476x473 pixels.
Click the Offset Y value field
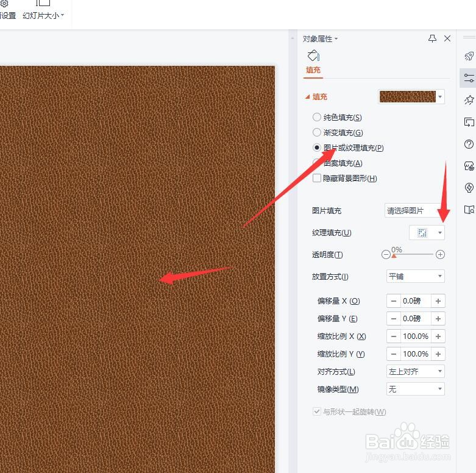click(x=416, y=318)
